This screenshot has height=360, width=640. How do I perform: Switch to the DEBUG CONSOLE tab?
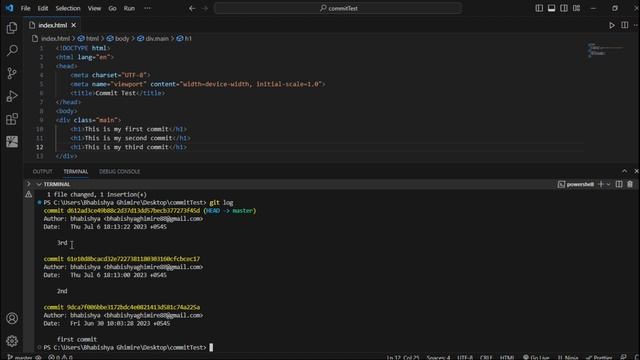tap(120, 171)
